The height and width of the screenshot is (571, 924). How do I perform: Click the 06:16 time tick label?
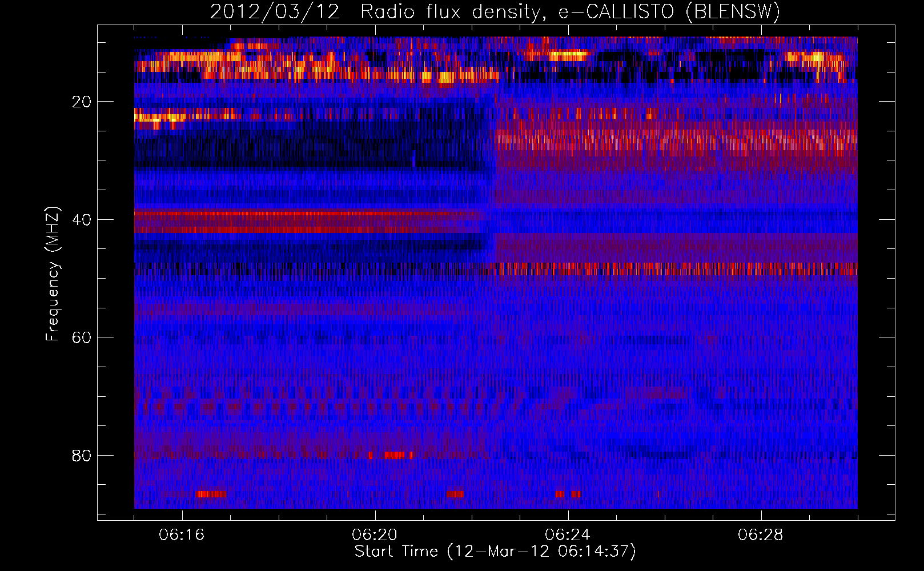coord(182,535)
